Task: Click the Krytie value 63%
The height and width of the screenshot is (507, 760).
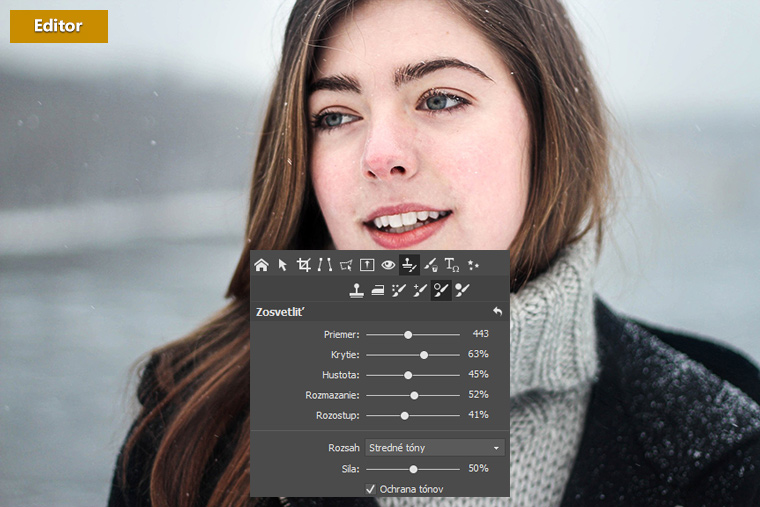Action: (x=478, y=354)
